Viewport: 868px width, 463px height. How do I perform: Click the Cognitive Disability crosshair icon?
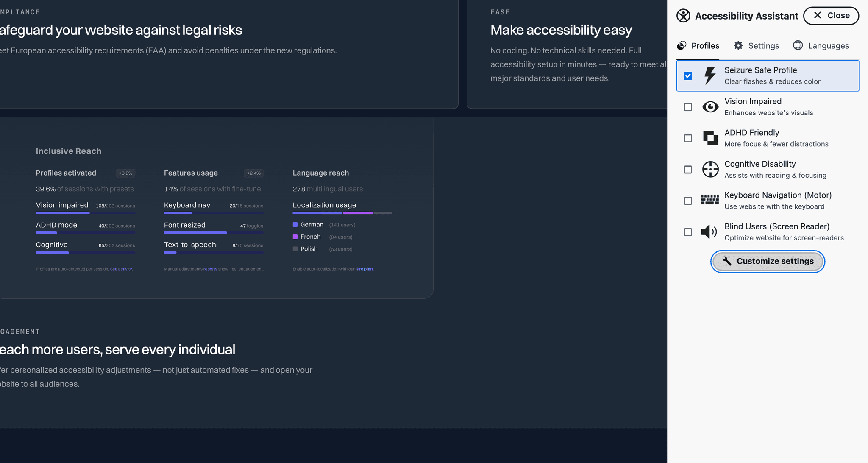(710, 169)
